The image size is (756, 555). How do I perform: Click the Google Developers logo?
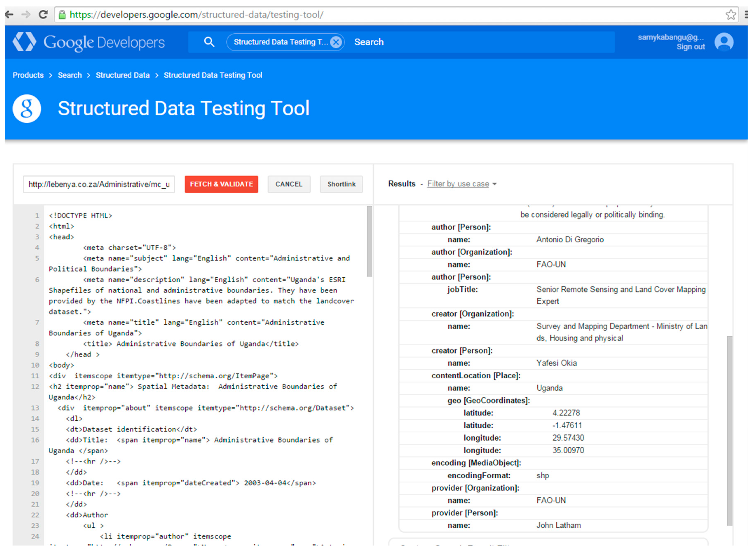[89, 42]
